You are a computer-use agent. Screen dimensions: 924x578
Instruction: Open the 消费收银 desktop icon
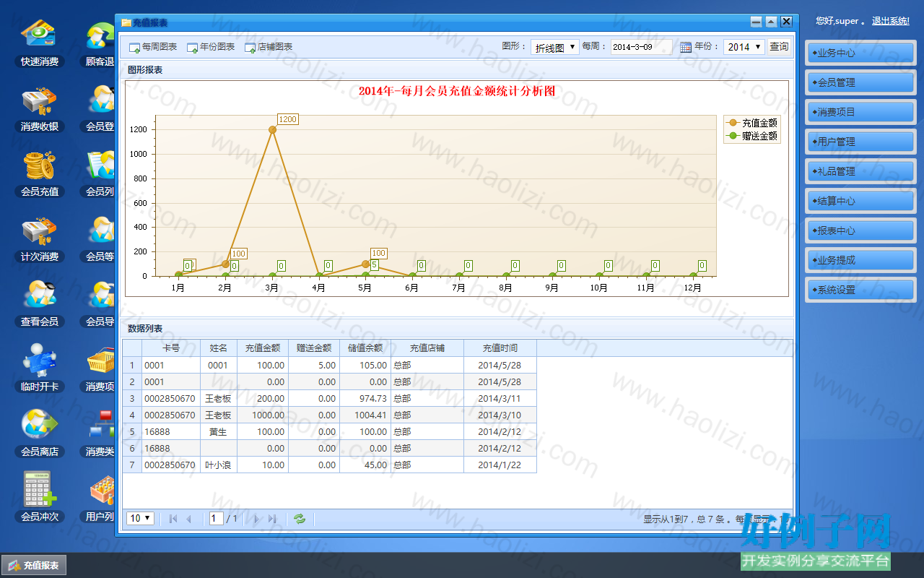coord(39,109)
